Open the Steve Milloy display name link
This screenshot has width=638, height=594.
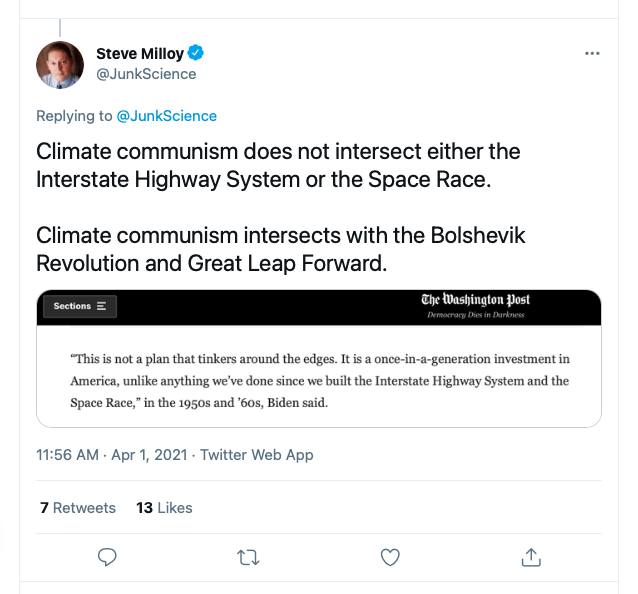(141, 53)
